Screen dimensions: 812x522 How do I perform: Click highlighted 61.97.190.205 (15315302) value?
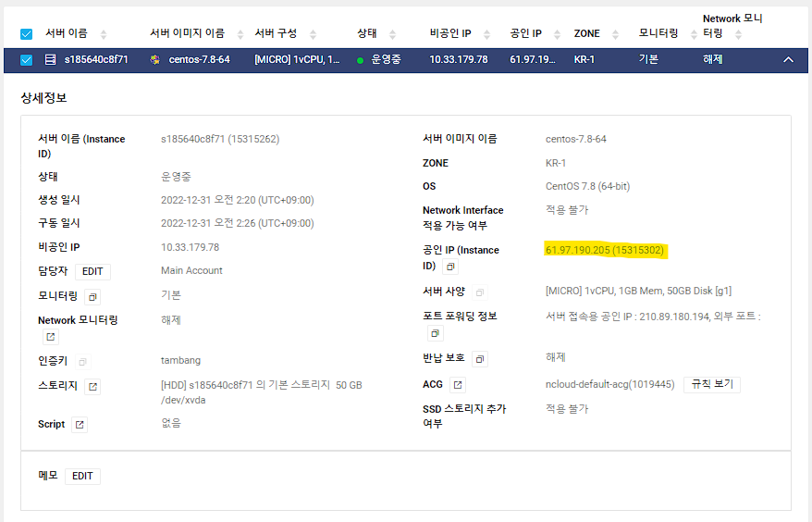click(x=604, y=251)
